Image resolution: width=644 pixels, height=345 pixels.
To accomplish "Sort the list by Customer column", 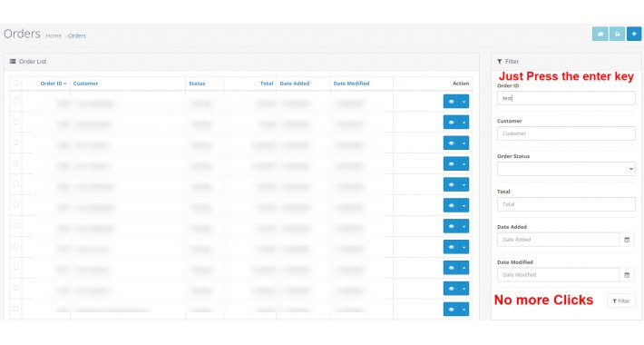I will click(x=85, y=84).
